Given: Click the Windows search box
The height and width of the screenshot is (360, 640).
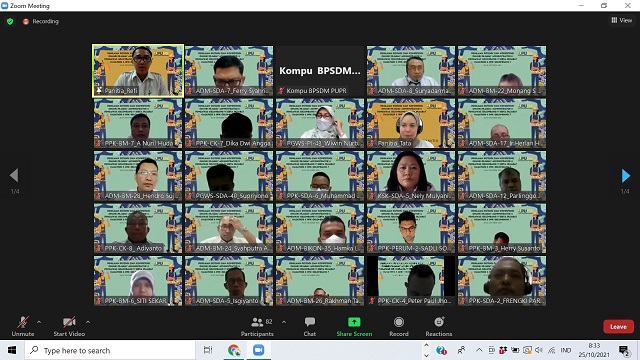Looking at the screenshot, I should pos(110,350).
